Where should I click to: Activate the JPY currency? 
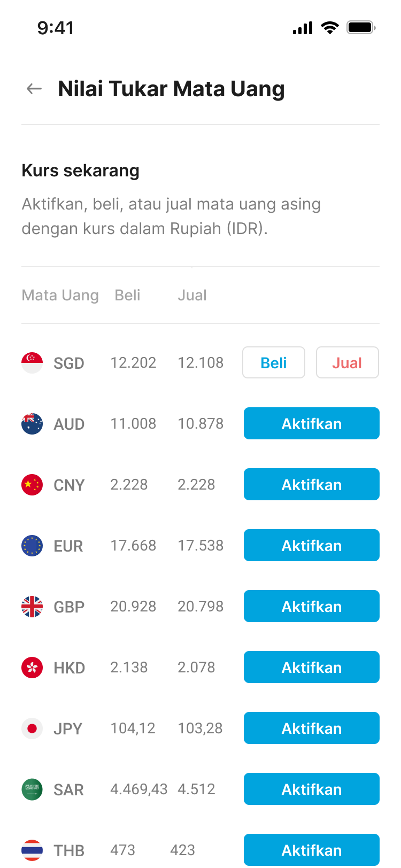[x=311, y=728]
